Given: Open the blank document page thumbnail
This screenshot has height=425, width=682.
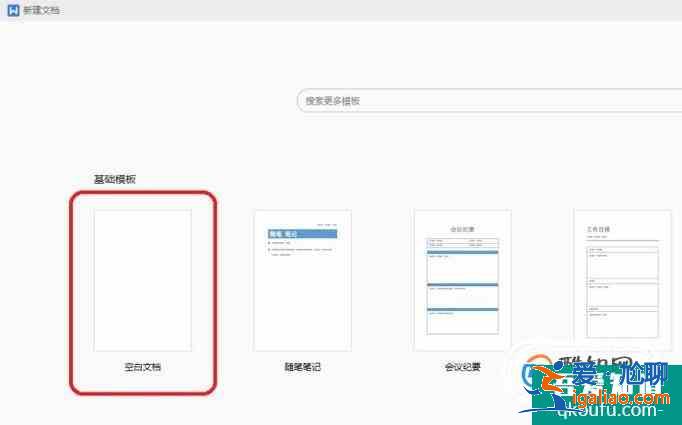Looking at the screenshot, I should pyautogui.click(x=142, y=280).
